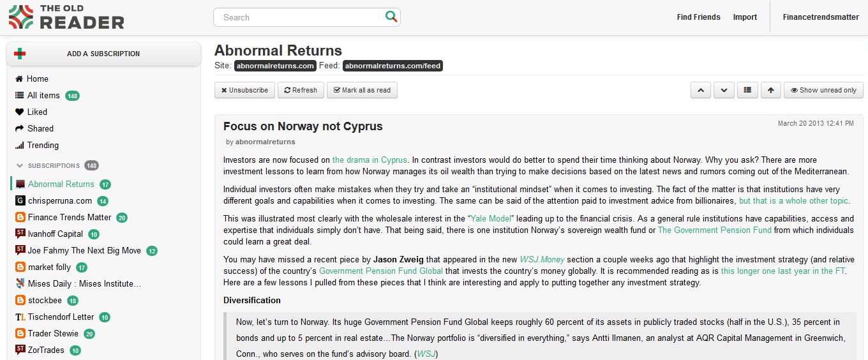Click the Trending bars icon
Viewport: 868px width, 360px height.
pos(19,145)
